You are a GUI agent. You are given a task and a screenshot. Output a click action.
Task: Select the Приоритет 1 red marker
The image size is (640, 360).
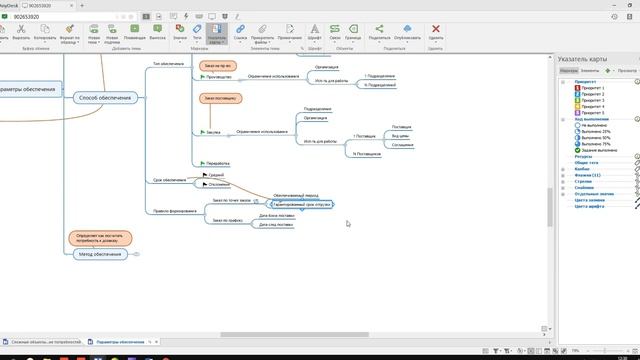(577, 88)
